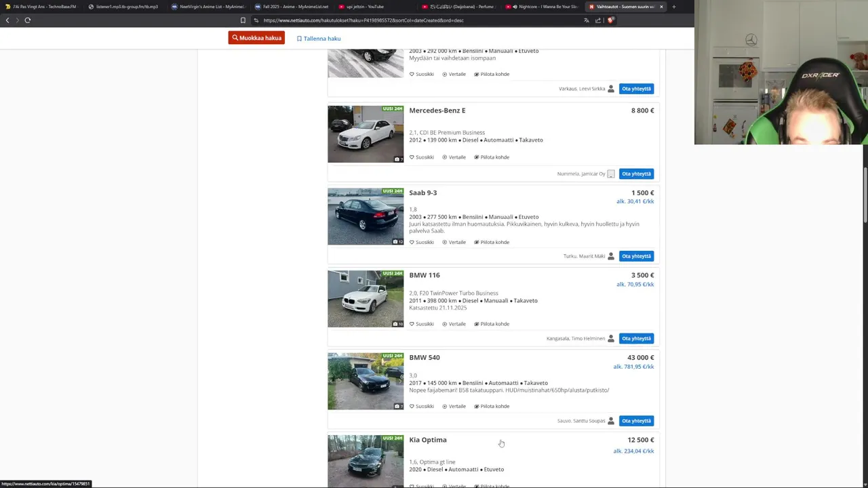
Task: Click the Brave shields icon
Action: coord(610,20)
